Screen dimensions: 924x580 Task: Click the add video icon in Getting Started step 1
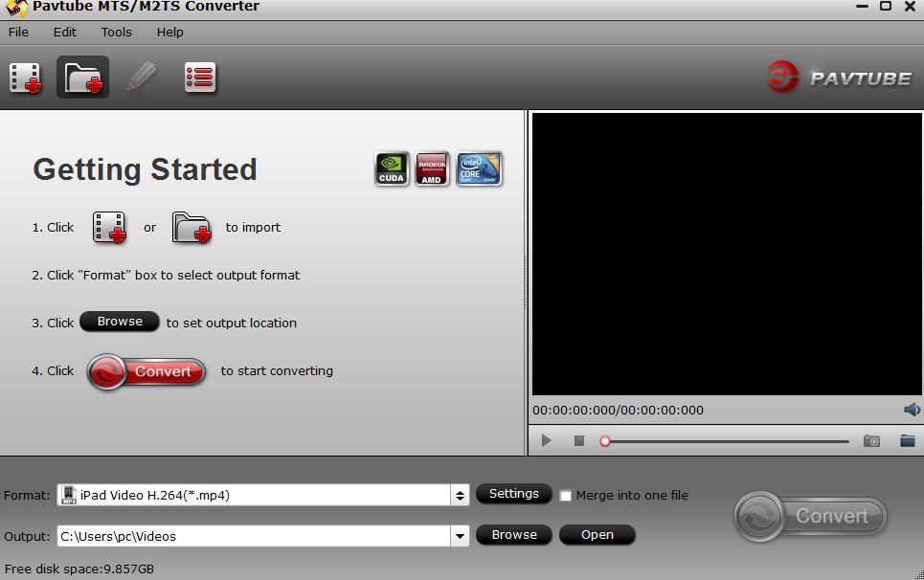pos(109,227)
